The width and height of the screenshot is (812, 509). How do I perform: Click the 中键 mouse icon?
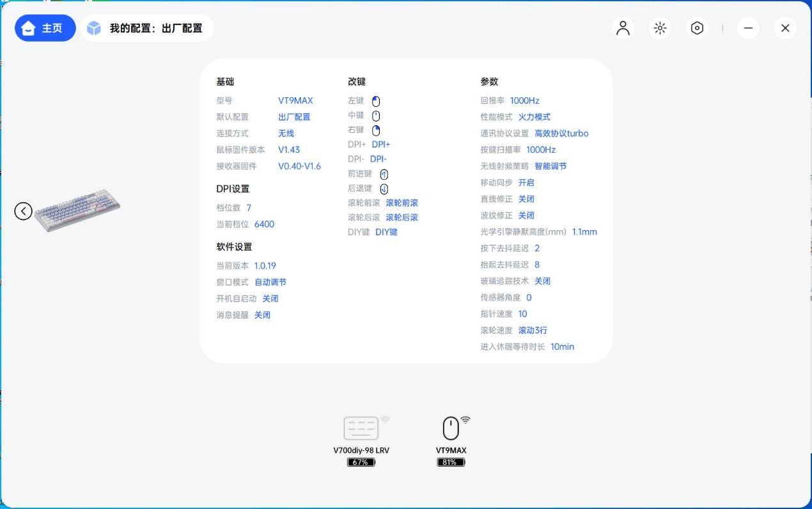click(x=376, y=116)
